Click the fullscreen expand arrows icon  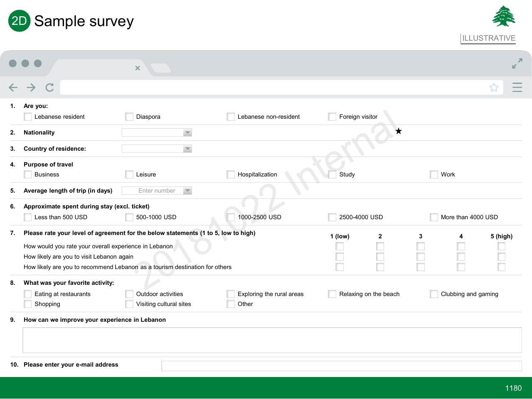517,64
